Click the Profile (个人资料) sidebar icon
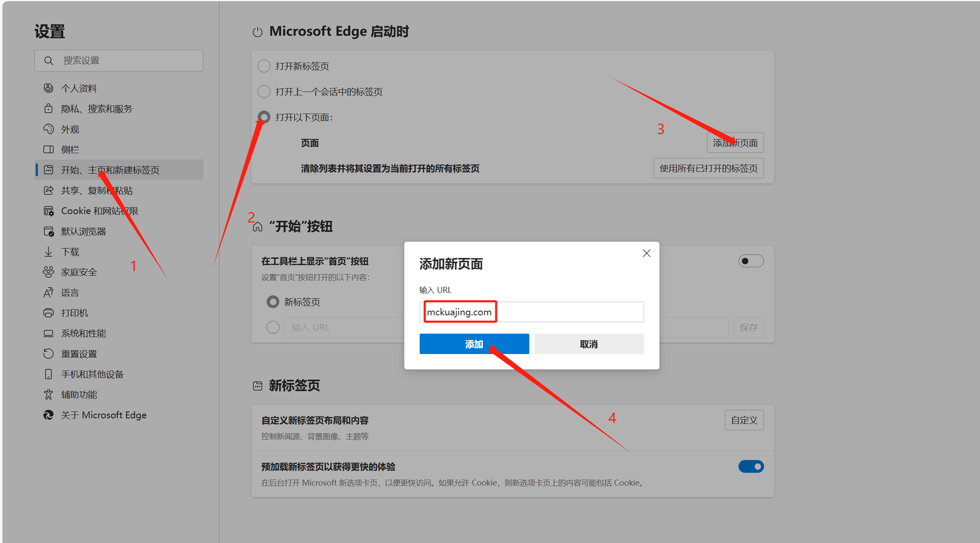980x543 pixels. pyautogui.click(x=48, y=88)
